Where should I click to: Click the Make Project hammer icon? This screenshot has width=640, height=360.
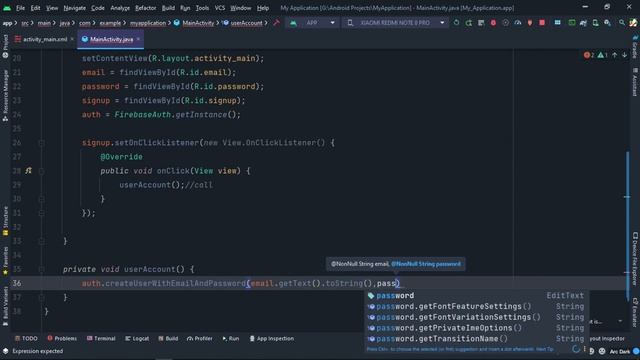(277, 23)
